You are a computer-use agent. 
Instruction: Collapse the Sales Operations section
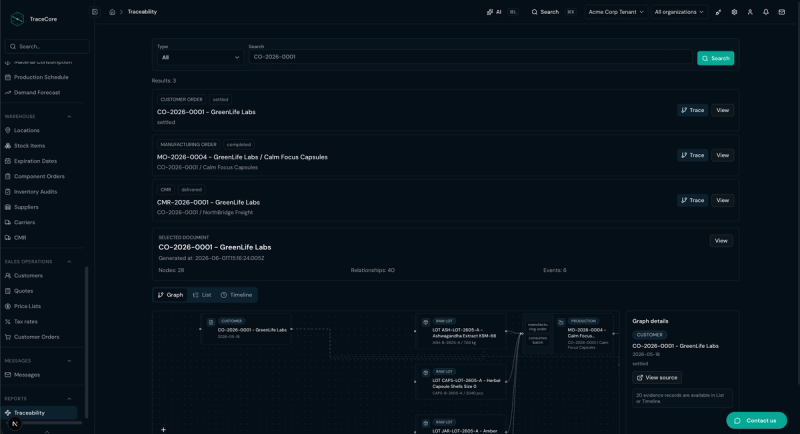[69, 262]
